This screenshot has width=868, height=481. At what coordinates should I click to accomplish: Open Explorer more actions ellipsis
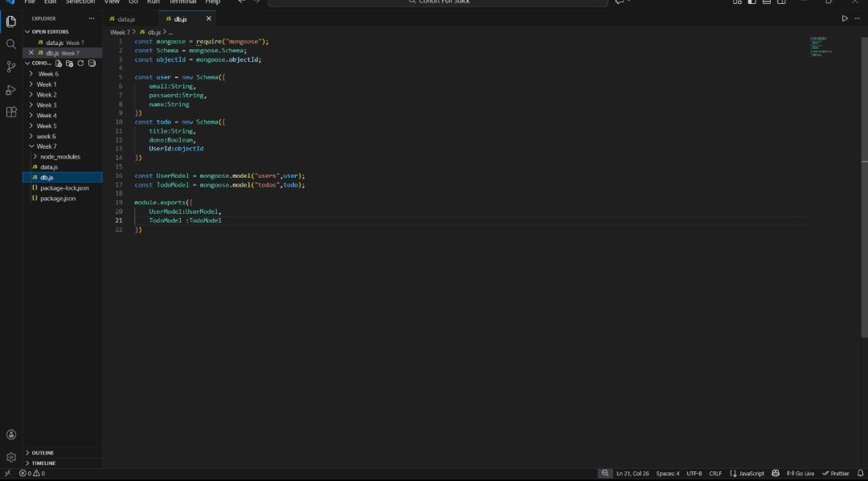92,18
